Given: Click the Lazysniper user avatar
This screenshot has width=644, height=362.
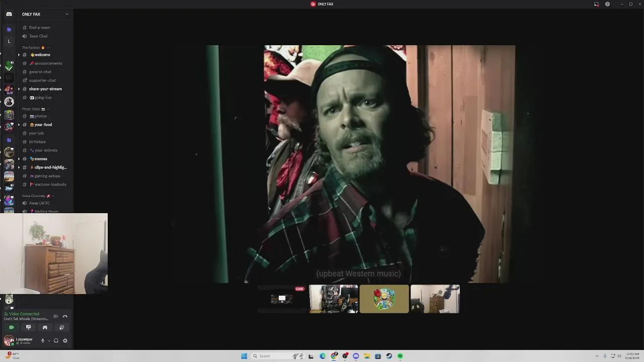Looking at the screenshot, I should coord(9,340).
